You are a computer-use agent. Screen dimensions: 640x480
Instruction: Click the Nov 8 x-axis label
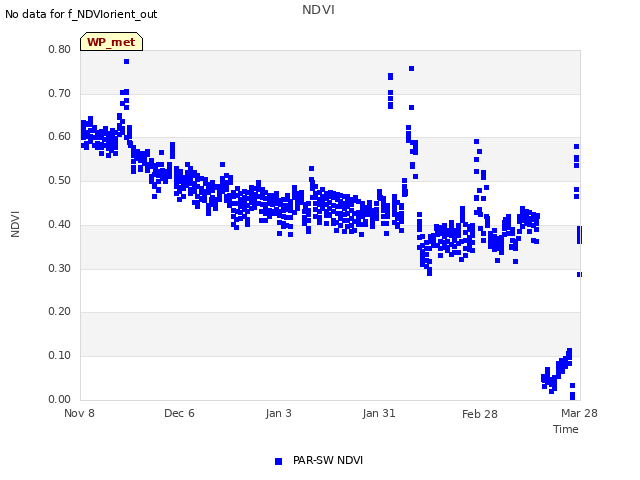click(79, 413)
